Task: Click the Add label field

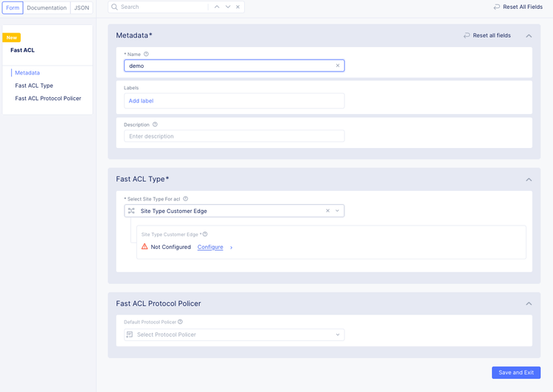Action: [x=234, y=101]
